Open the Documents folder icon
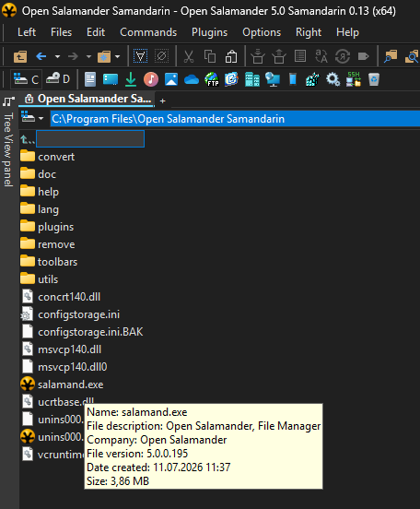This screenshot has width=420, height=509. click(x=90, y=79)
